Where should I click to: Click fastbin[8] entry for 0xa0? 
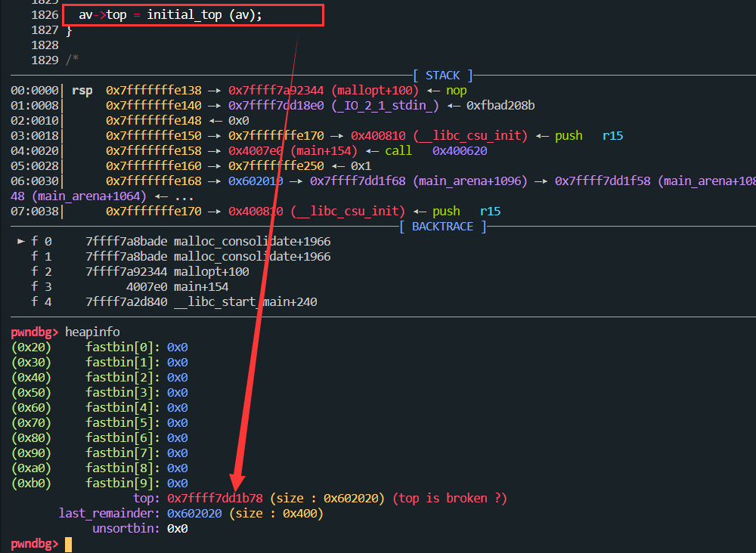coord(99,468)
